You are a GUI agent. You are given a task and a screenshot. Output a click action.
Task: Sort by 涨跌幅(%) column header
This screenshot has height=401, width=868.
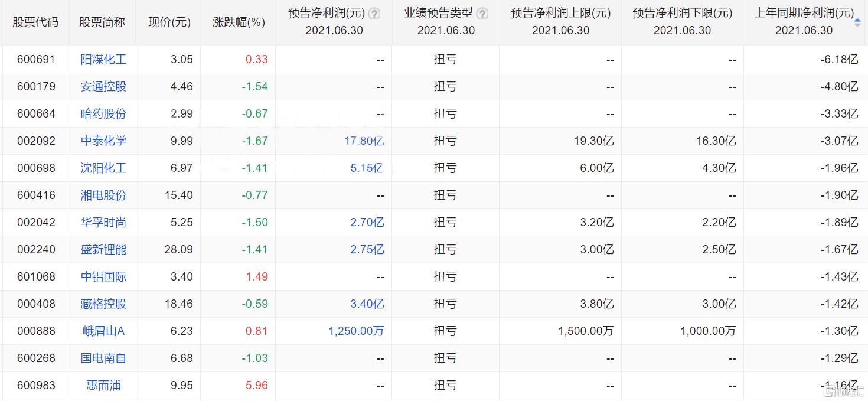coord(239,22)
